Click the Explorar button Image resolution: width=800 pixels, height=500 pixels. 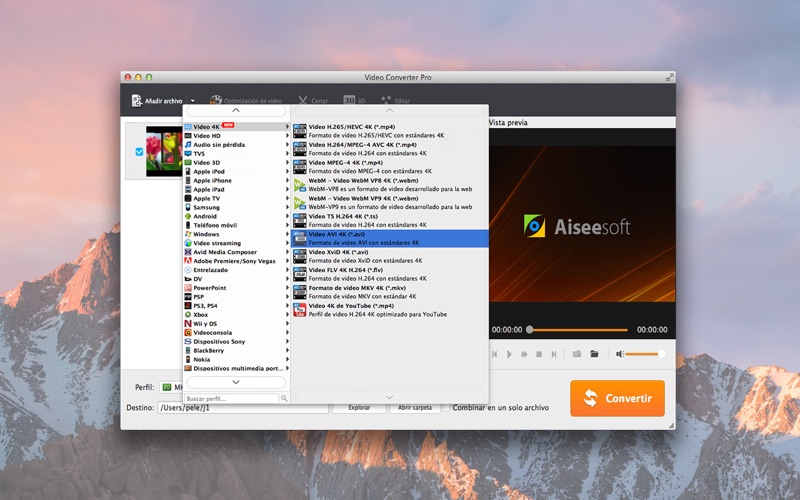[x=359, y=408]
